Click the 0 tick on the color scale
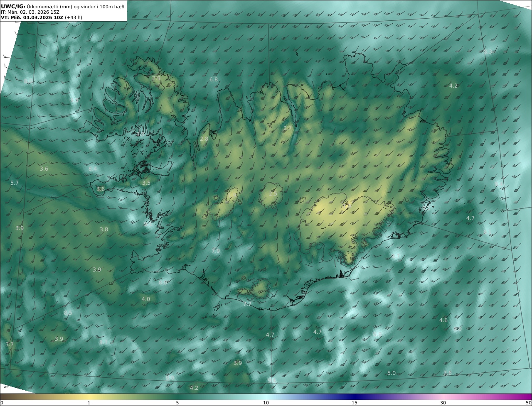This screenshot has height=406, width=532. [x=2, y=403]
